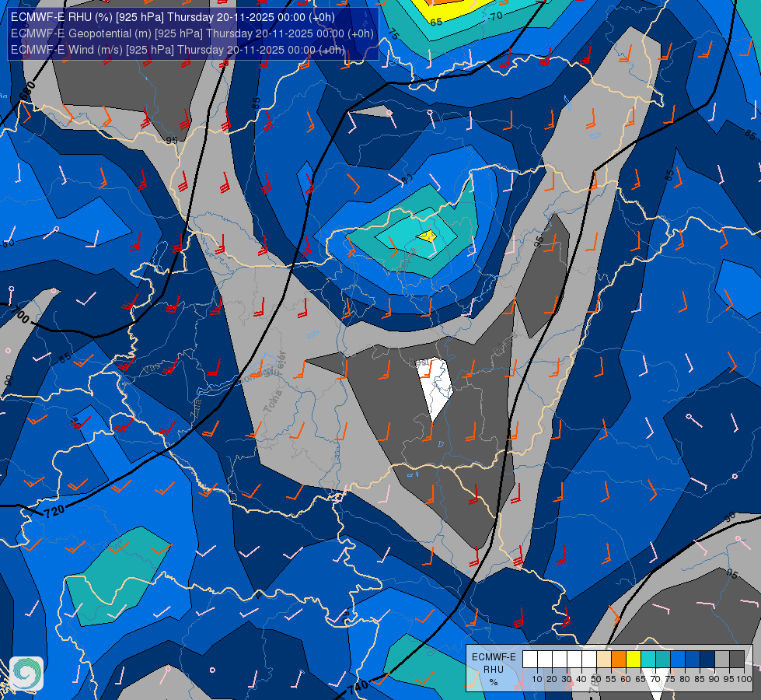Pick the light gray 90–95 legend swatch
Viewport: 761px width, 700px height.
(722, 659)
